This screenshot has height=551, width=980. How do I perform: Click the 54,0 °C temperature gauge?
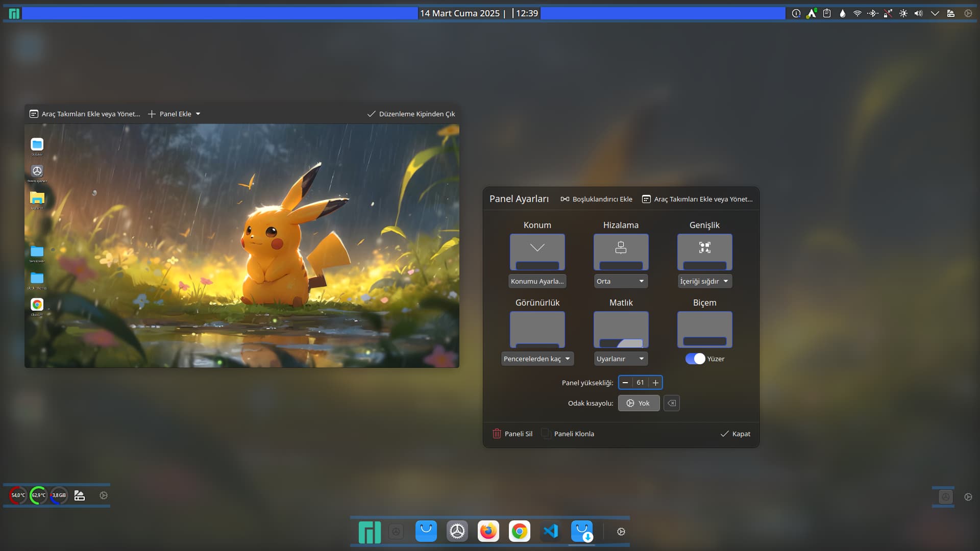[18, 495]
